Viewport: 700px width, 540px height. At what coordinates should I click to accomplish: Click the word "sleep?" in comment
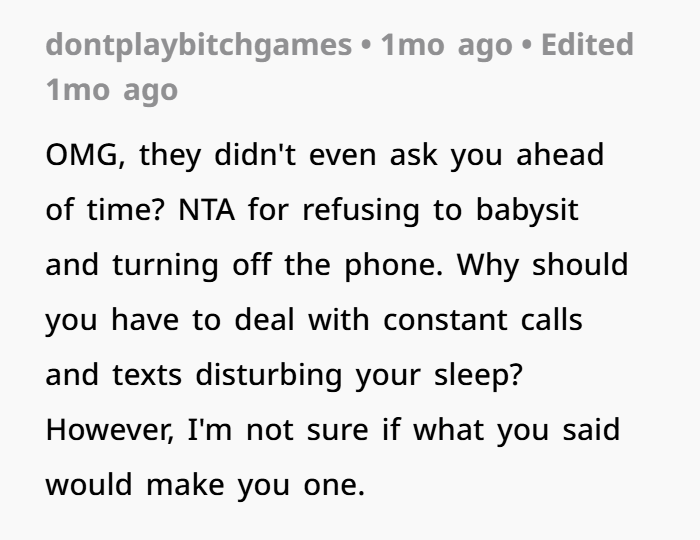(479, 376)
